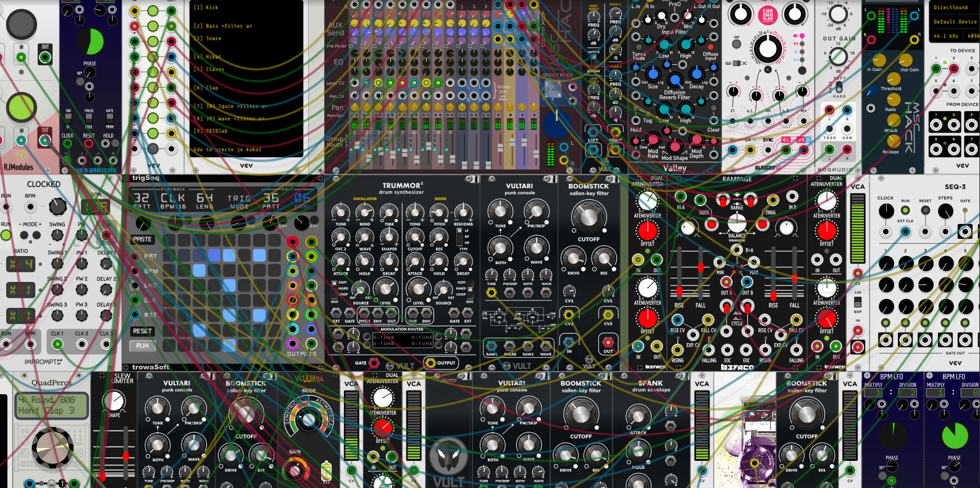980x488 pixels.
Task: Click the RESET button on trigSeq
Action: point(143,331)
